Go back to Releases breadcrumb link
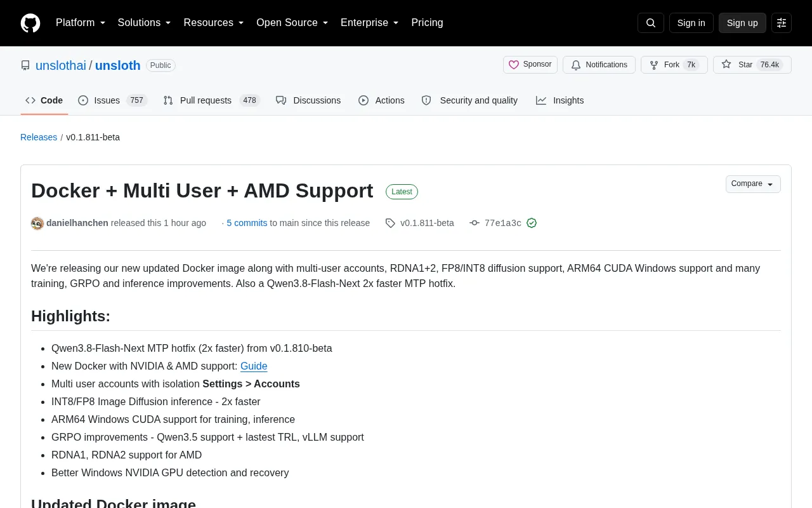The width and height of the screenshot is (812, 508). 39,137
